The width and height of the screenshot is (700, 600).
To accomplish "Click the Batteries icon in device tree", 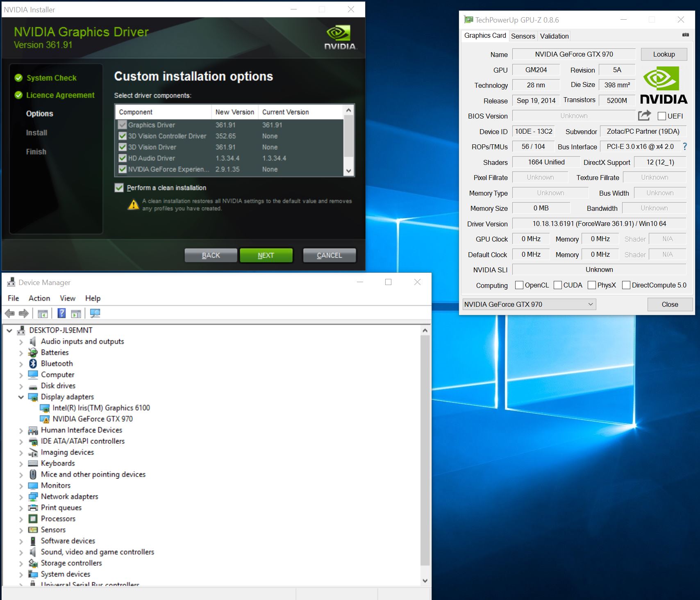I will coord(33,352).
